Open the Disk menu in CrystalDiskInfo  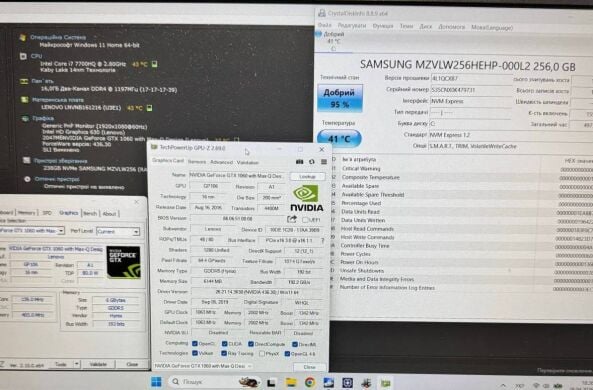425,26
